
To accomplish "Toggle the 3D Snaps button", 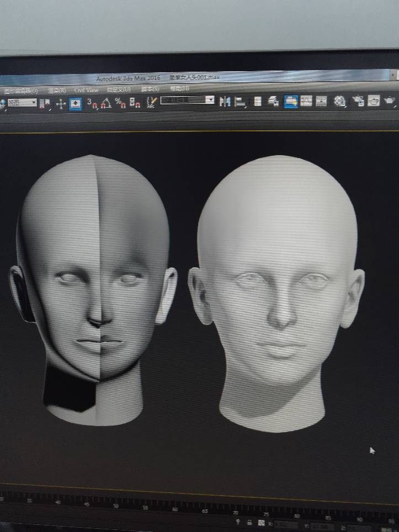I will coord(92,103).
